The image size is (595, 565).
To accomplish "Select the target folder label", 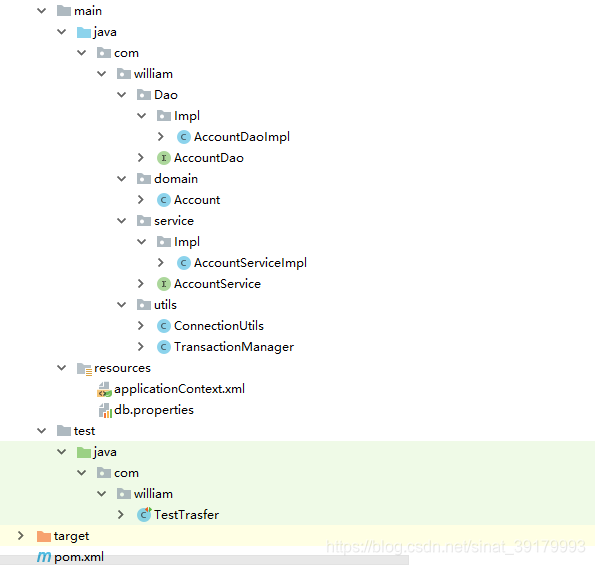I will tap(71, 536).
